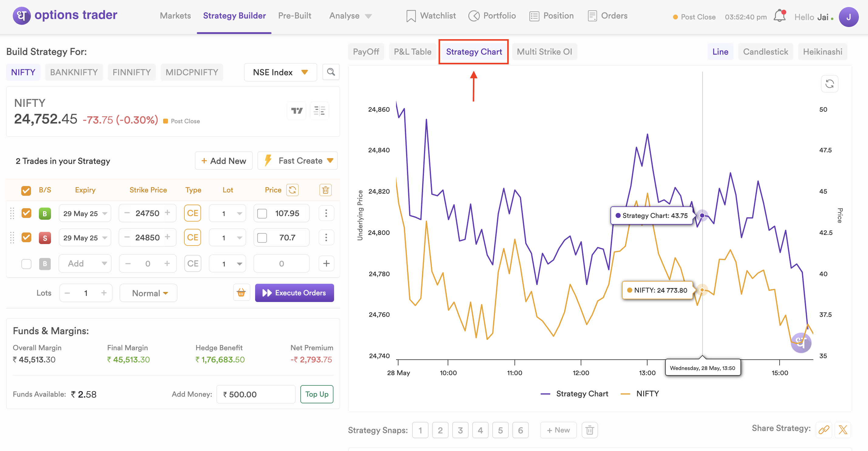The height and width of the screenshot is (451, 868).
Task: Share strategy on X icon
Action: [843, 430]
